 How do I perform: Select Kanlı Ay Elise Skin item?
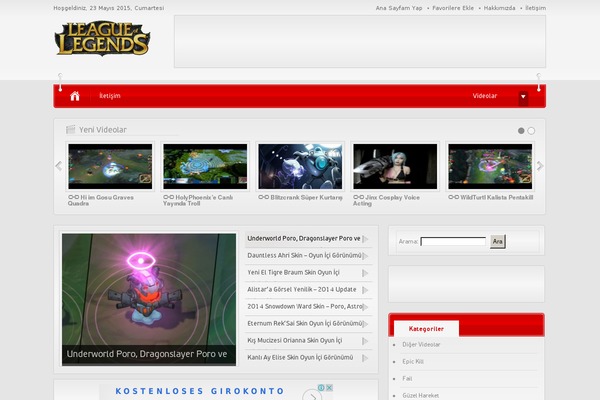point(308,358)
